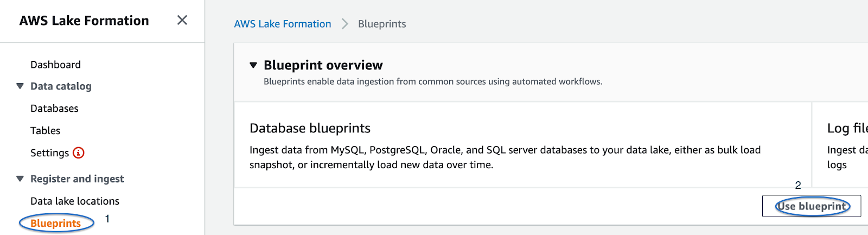
Task: Click the Database blueprints description paragraph
Action: [x=505, y=157]
